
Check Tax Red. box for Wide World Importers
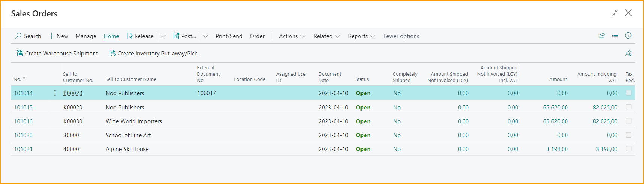pos(629,121)
